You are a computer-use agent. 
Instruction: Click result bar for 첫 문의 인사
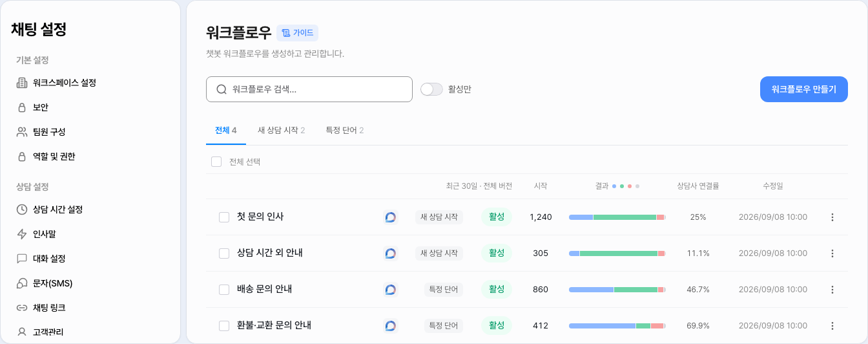coord(617,217)
